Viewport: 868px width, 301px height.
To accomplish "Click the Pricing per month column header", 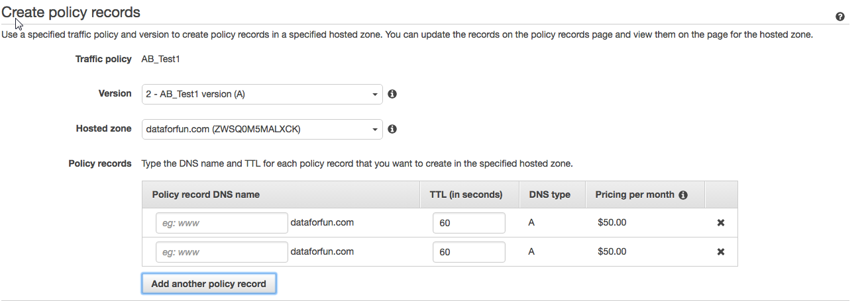I will coord(634,194).
